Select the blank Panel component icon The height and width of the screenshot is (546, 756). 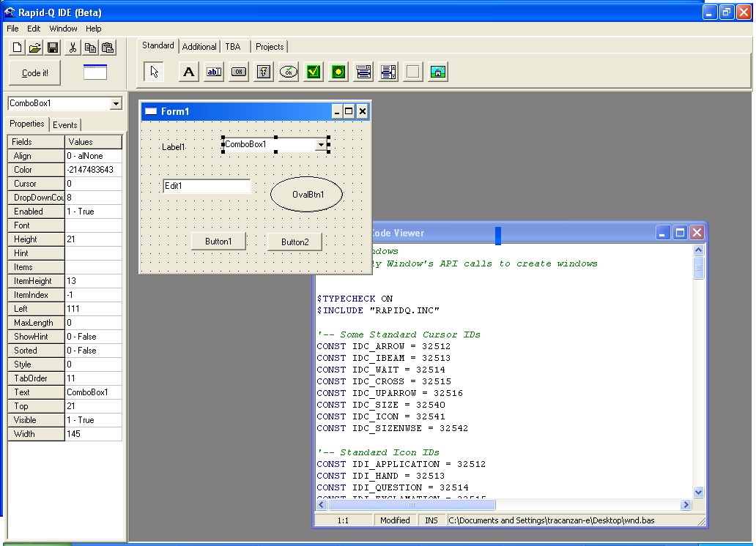click(413, 72)
